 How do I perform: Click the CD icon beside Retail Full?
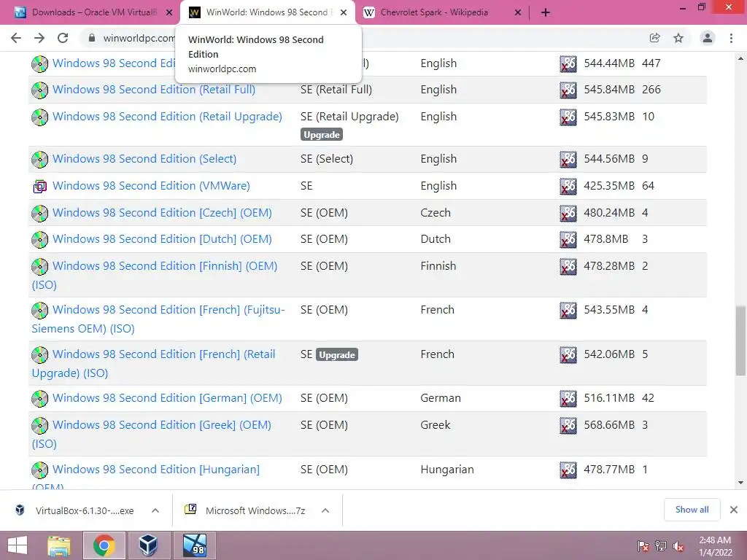click(x=39, y=90)
